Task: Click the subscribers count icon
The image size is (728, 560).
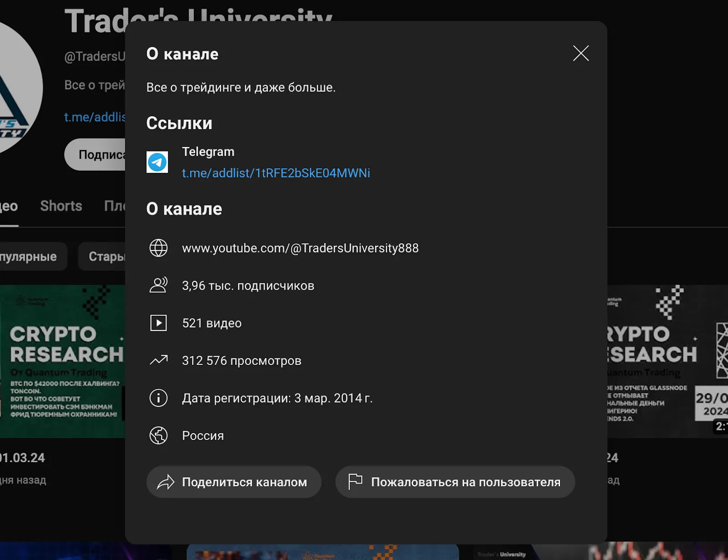Action: point(158,285)
